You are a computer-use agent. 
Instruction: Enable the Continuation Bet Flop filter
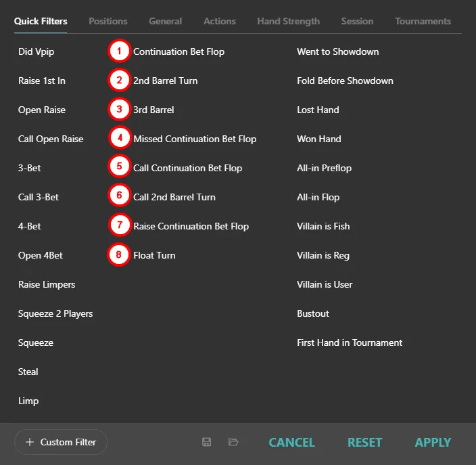pos(178,51)
